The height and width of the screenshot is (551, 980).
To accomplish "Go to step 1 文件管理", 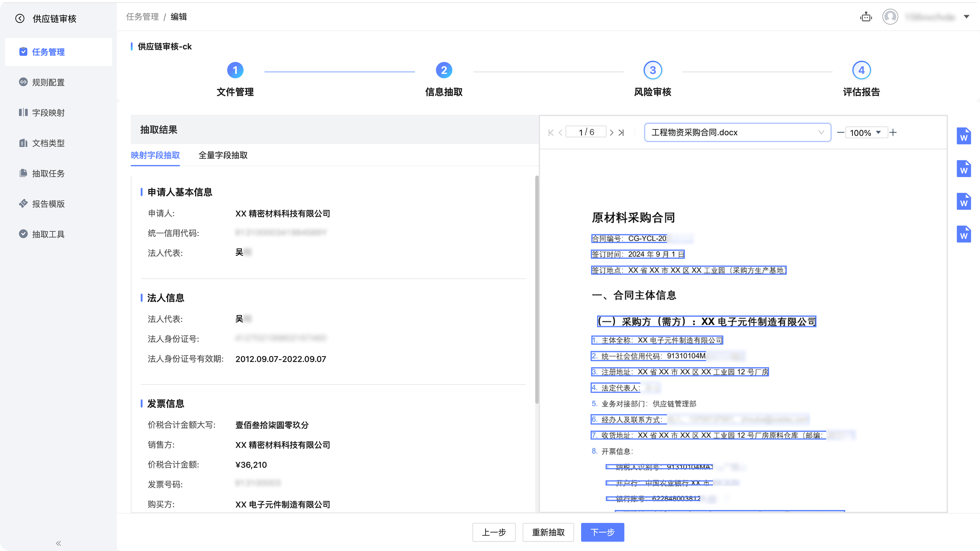I will (235, 79).
